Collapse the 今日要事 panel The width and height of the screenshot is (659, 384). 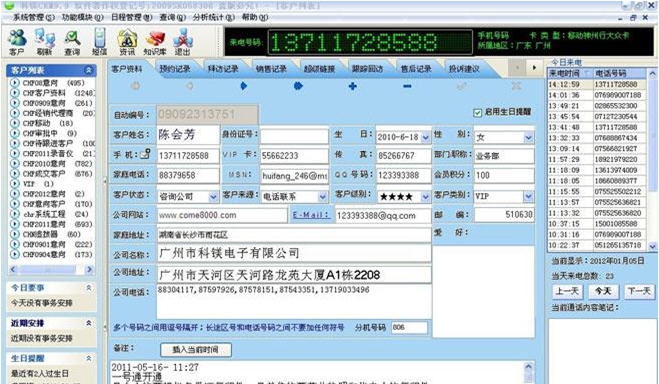point(89,288)
